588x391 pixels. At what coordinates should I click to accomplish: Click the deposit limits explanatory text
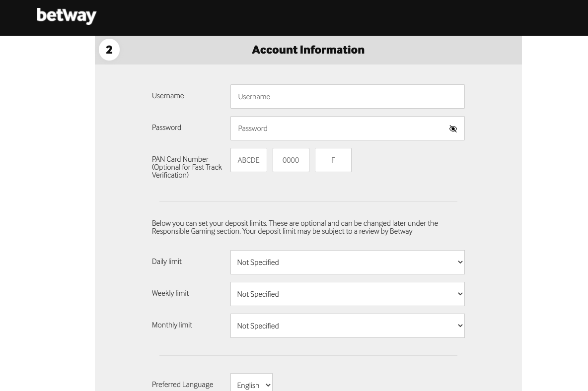pos(295,227)
